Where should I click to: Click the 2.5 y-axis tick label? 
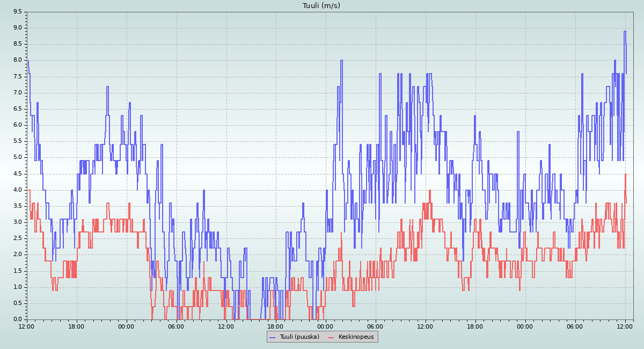click(17, 238)
